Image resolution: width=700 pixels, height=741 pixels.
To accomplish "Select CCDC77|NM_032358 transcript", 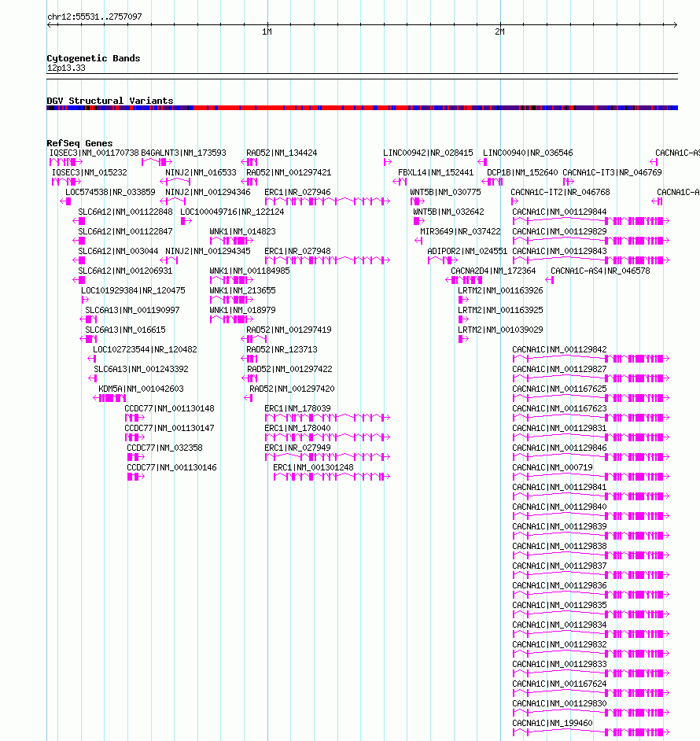I will point(164,448).
